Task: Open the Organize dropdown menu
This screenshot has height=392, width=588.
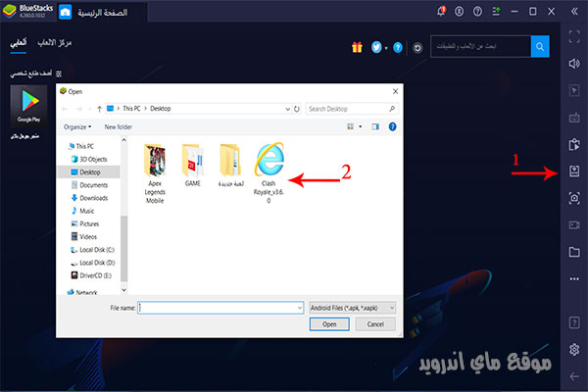Action: [77, 126]
